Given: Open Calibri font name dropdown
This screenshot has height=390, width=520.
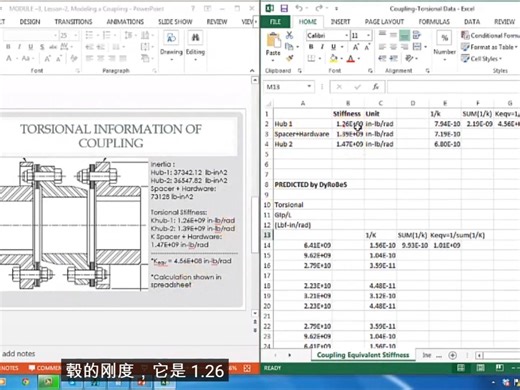Looking at the screenshot, I should coord(347,35).
